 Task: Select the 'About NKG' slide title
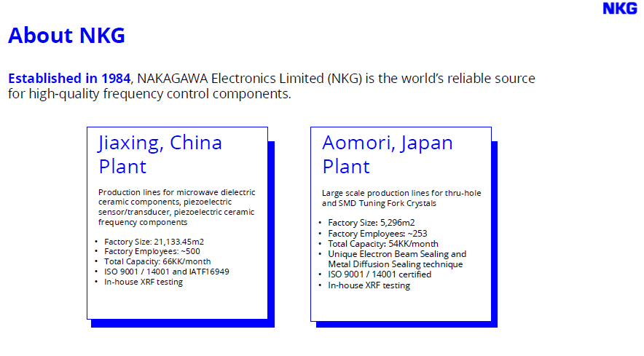click(66, 35)
